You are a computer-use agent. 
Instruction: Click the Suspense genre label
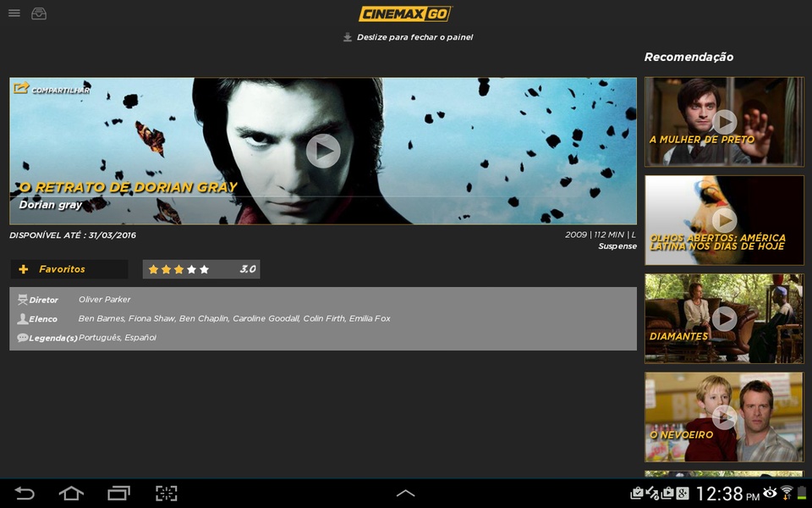(x=617, y=246)
